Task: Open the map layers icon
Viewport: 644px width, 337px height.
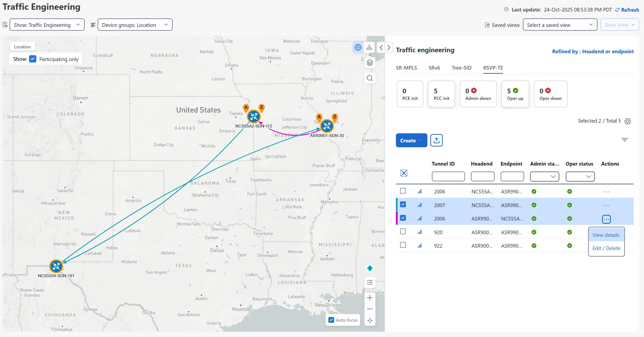Action: coord(370,63)
